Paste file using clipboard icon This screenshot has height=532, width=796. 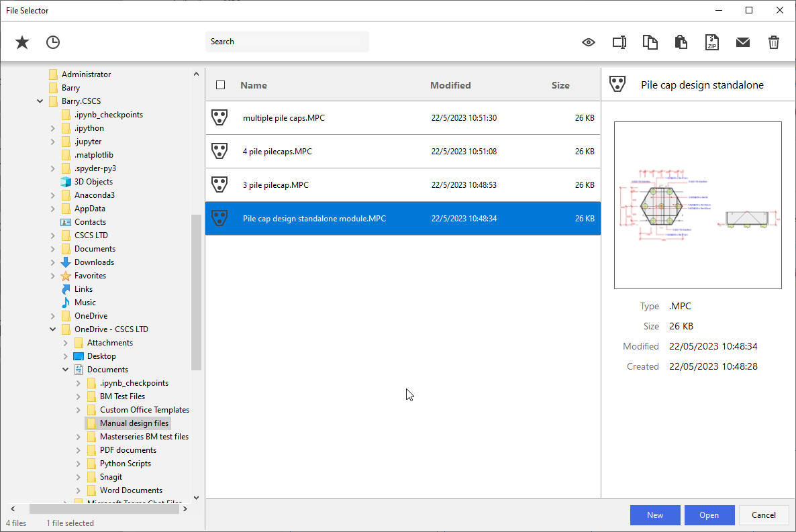[x=681, y=42]
